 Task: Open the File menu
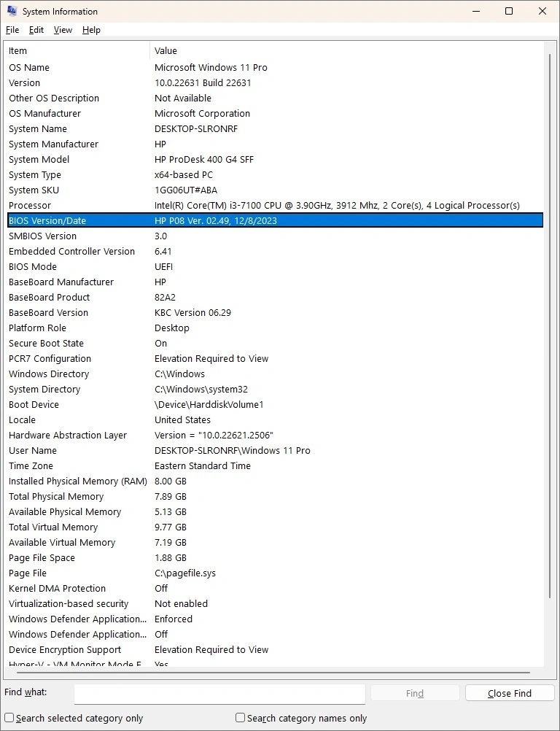pyautogui.click(x=12, y=30)
